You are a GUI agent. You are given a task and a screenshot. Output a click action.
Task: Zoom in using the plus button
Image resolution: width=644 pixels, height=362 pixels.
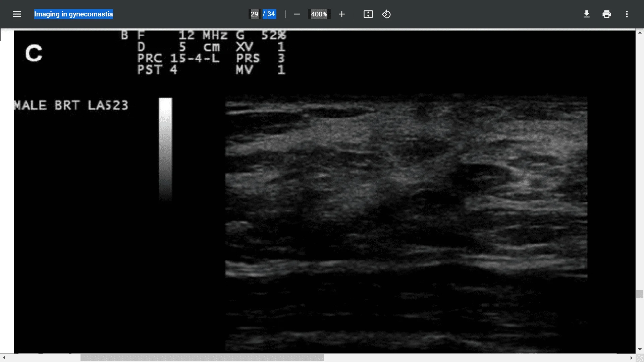pos(341,14)
